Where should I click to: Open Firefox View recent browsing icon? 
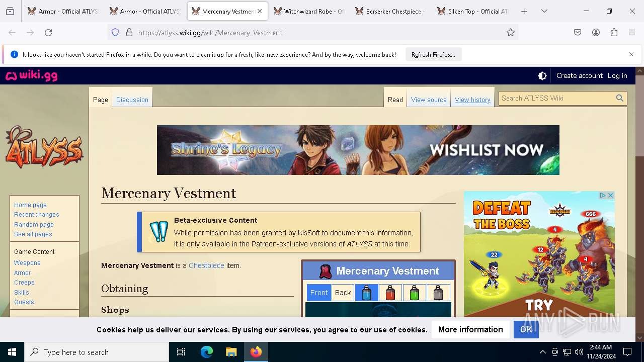click(x=10, y=11)
